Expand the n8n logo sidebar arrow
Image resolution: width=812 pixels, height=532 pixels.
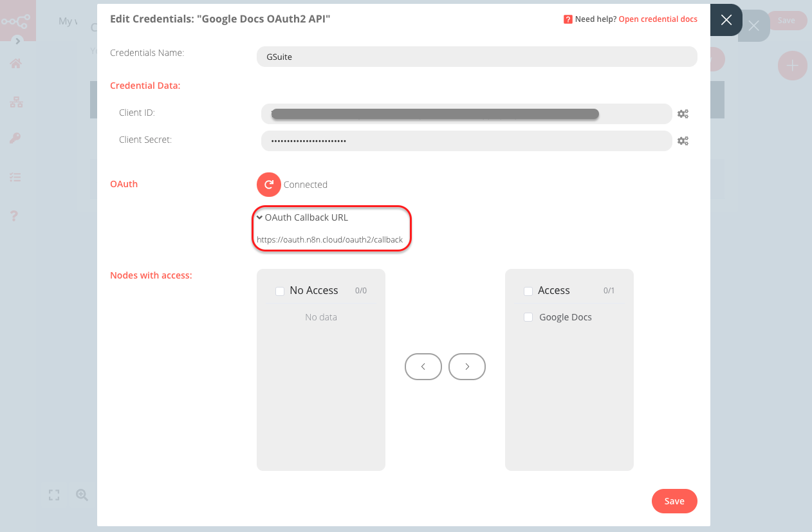point(18,40)
